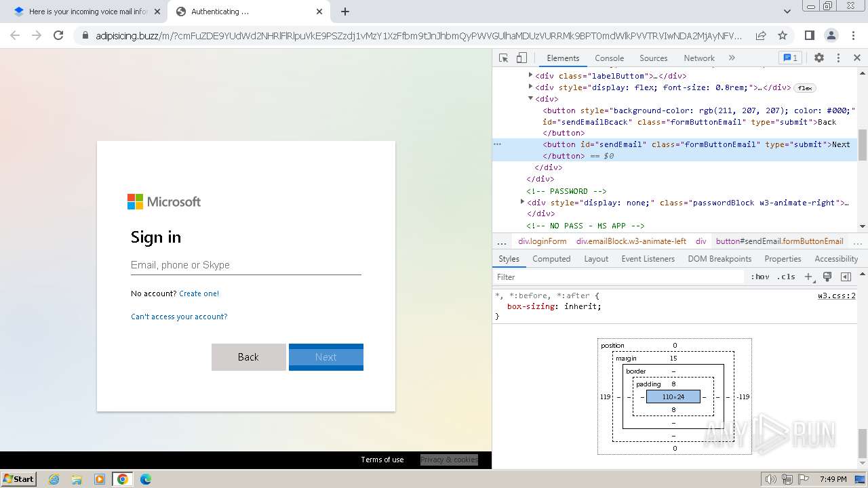
Task: Activate the element inspector picker icon
Action: point(503,58)
